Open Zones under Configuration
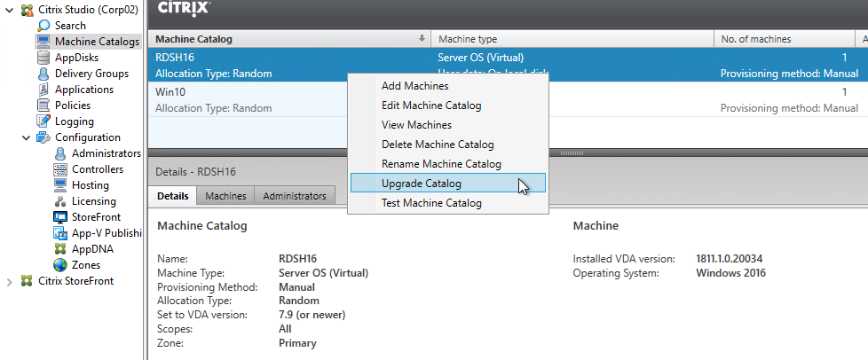Screen dimensions: 868x360 (x=86, y=265)
